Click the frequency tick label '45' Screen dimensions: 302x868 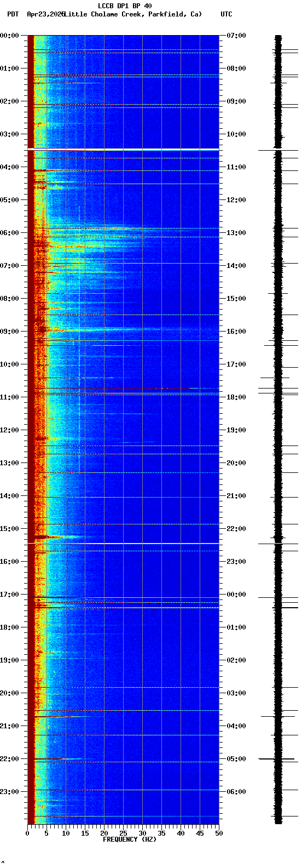(x=200, y=833)
